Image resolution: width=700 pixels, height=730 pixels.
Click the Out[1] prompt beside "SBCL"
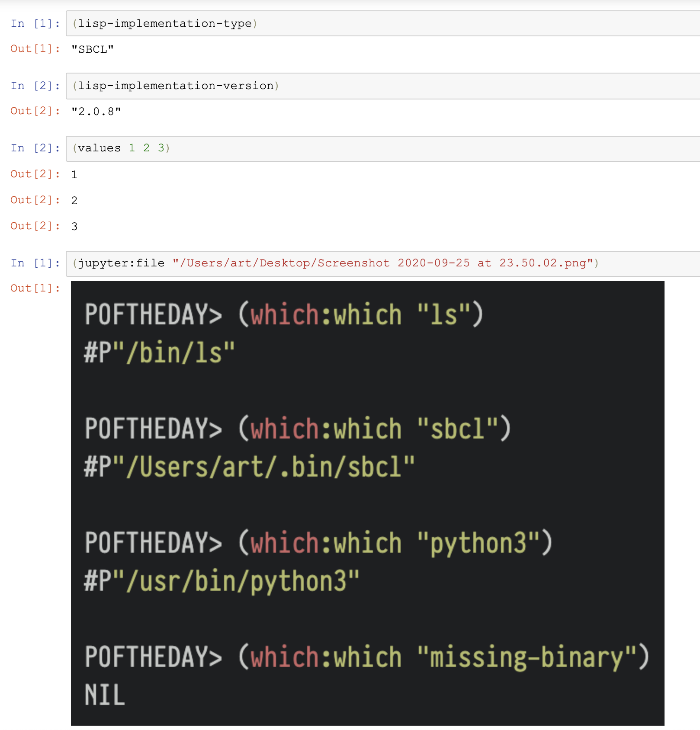(x=35, y=48)
